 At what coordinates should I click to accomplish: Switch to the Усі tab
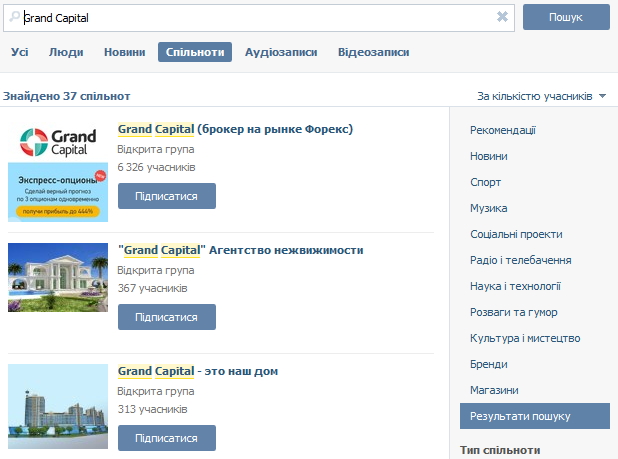(x=20, y=52)
